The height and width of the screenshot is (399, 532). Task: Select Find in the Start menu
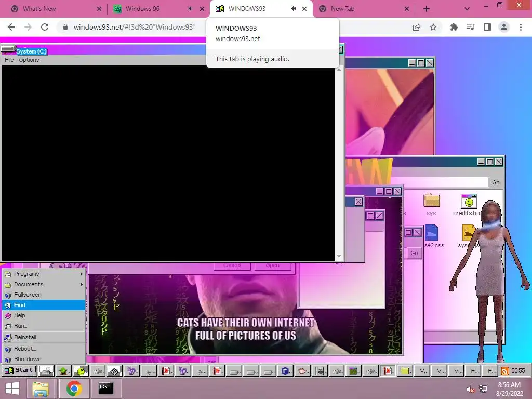coord(44,305)
